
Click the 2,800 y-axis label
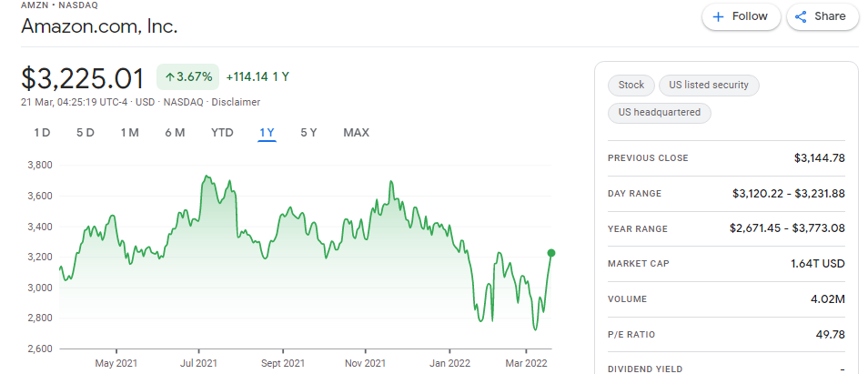coord(39,318)
